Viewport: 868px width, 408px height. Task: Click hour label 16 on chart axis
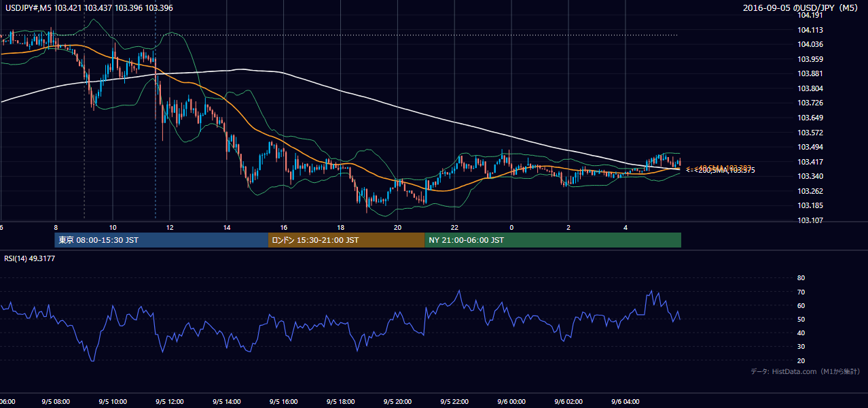coord(284,227)
